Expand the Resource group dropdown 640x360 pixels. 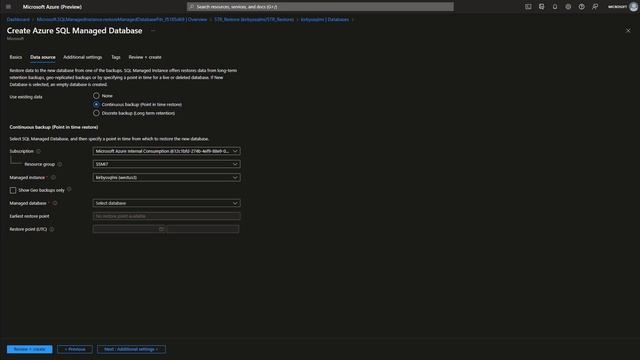pyautogui.click(x=167, y=164)
